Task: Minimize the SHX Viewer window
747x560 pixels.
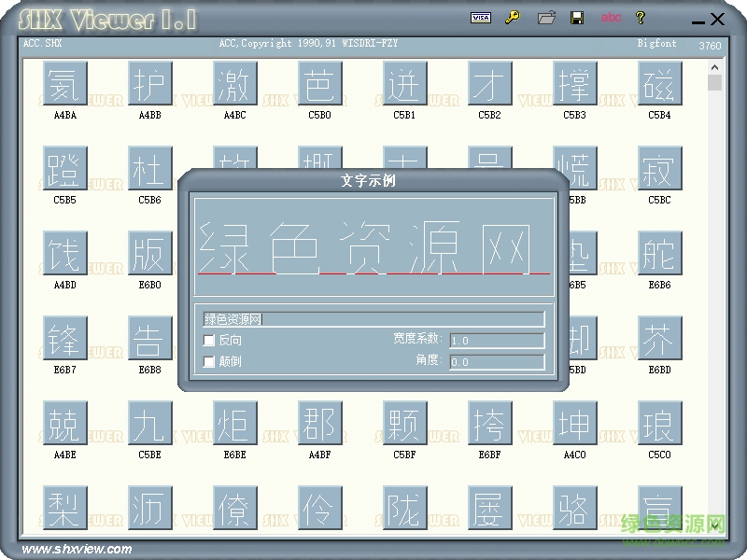Action: [x=698, y=21]
